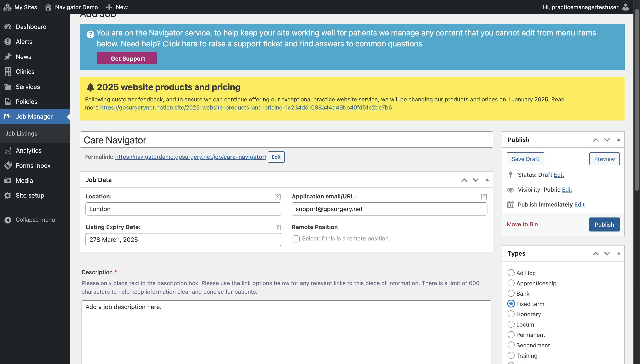640x364 pixels.
Task: Move the Publish panel down
Action: [607, 140]
